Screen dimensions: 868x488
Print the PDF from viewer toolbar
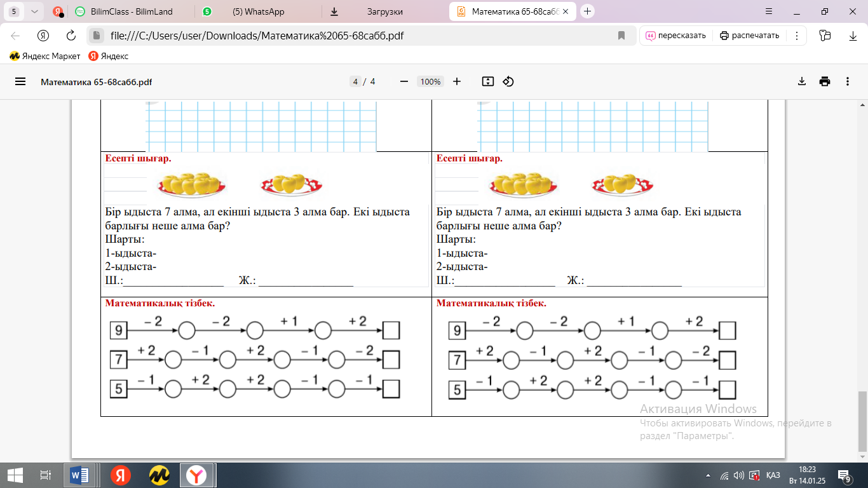[x=825, y=81]
